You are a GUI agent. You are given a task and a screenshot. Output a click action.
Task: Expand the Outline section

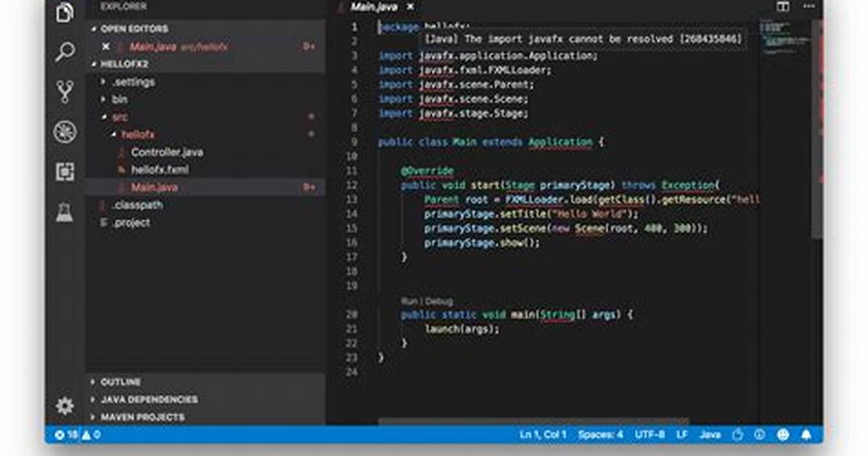coord(205,382)
